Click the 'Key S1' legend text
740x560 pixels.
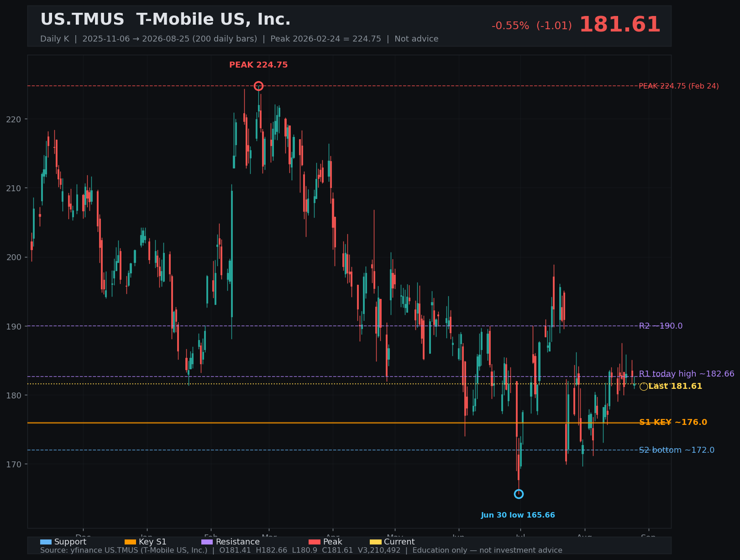[x=152, y=542]
